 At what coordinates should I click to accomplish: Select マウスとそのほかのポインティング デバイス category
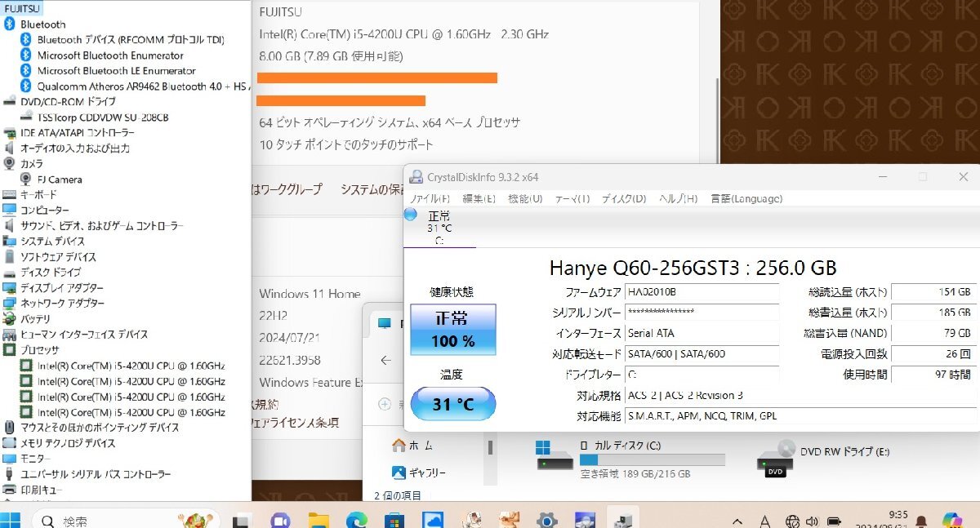click(x=100, y=428)
